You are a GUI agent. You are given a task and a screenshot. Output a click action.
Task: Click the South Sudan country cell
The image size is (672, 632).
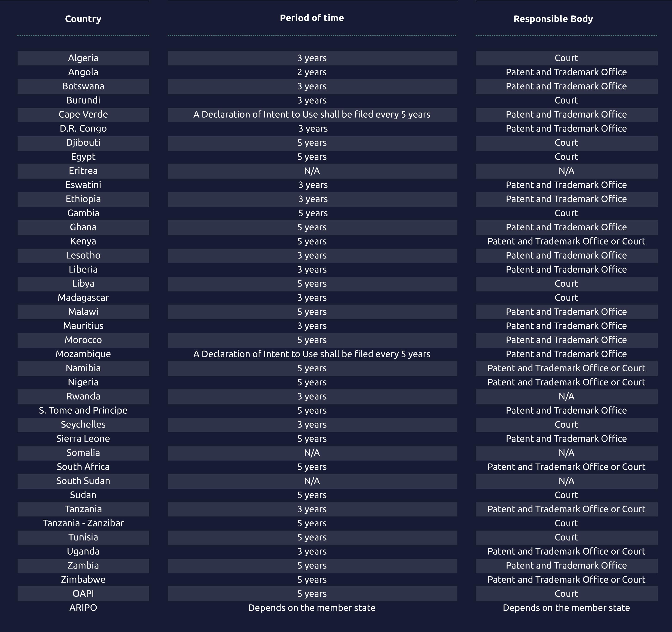[x=83, y=481]
